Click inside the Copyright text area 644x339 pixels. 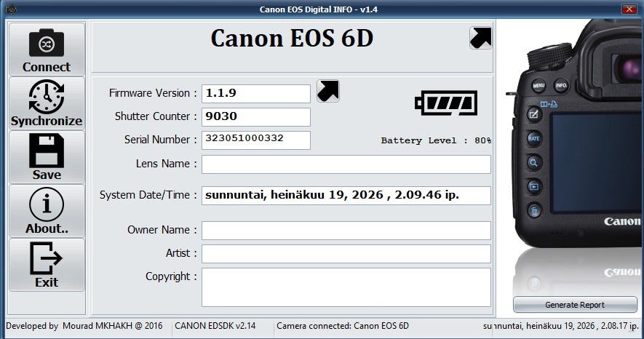coord(346,287)
